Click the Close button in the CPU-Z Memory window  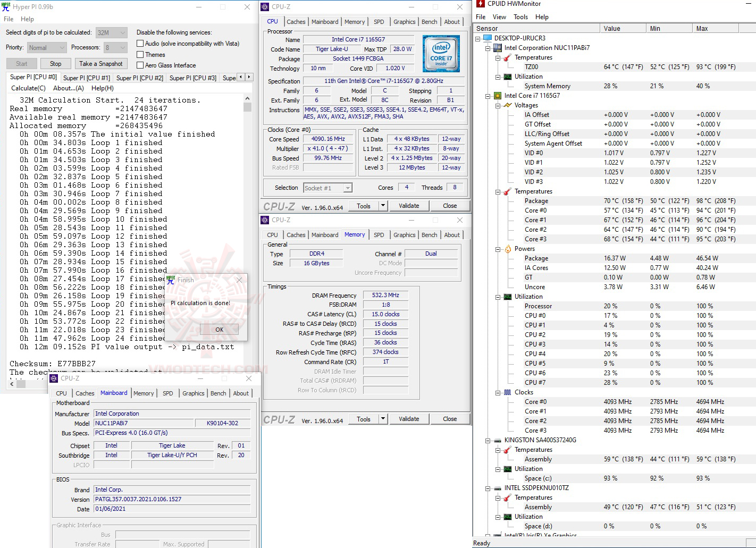(450, 419)
